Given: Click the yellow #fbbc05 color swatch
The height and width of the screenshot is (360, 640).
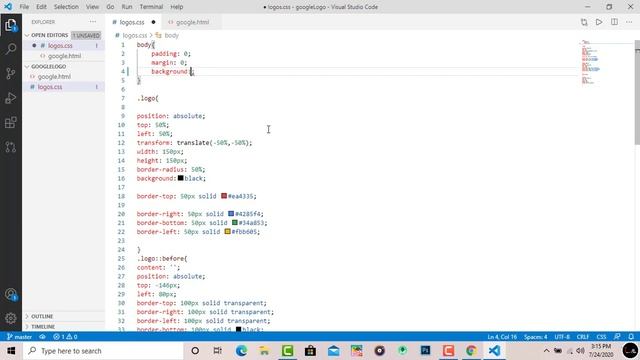Looking at the screenshot, I should 227,231.
